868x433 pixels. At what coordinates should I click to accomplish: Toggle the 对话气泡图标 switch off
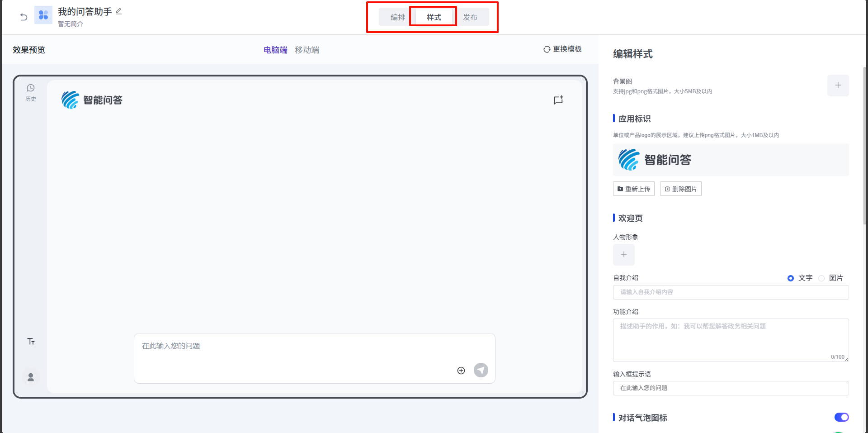pos(841,417)
